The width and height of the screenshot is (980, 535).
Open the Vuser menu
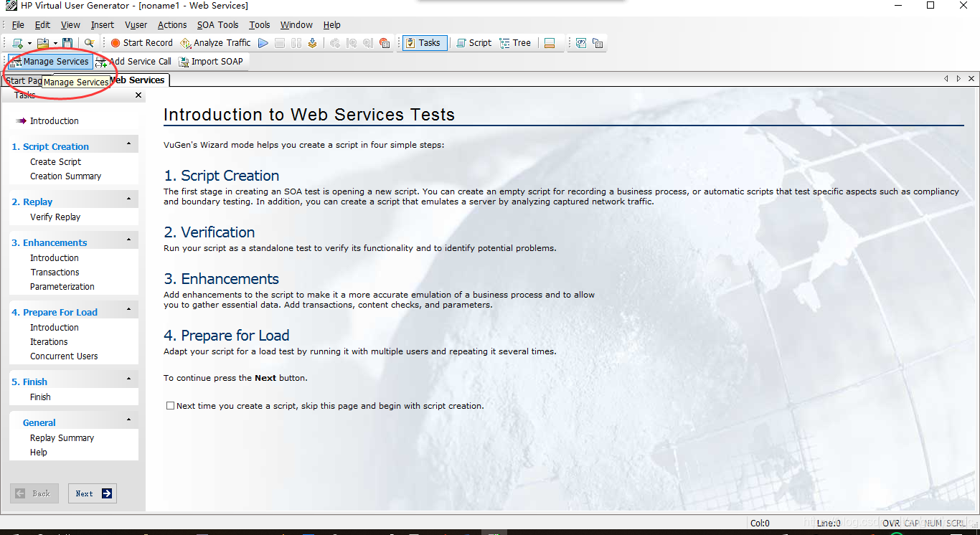(136, 24)
